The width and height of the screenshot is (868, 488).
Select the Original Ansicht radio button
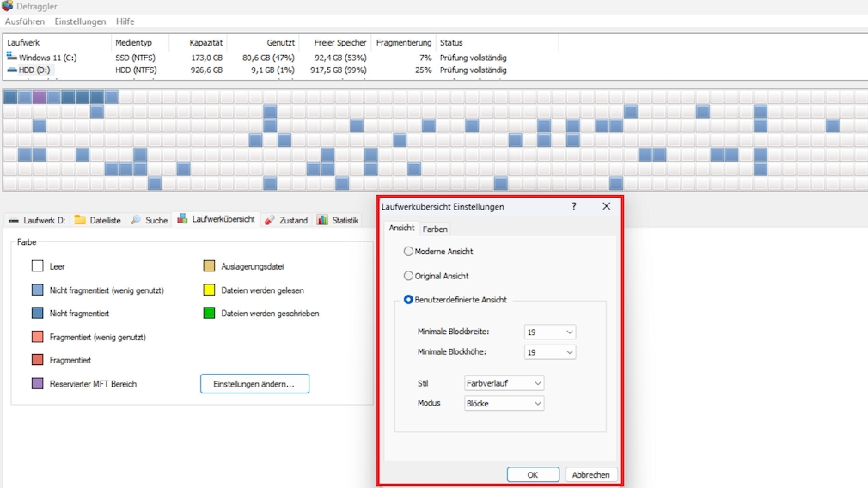[x=408, y=276]
